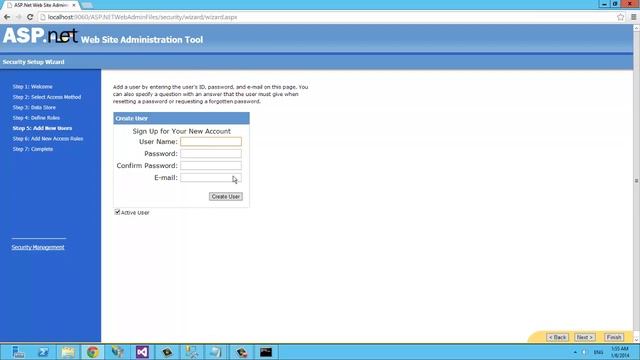Viewport: 640px width, 360px height.
Task: Click the Finish wizard button
Action: coord(613,337)
